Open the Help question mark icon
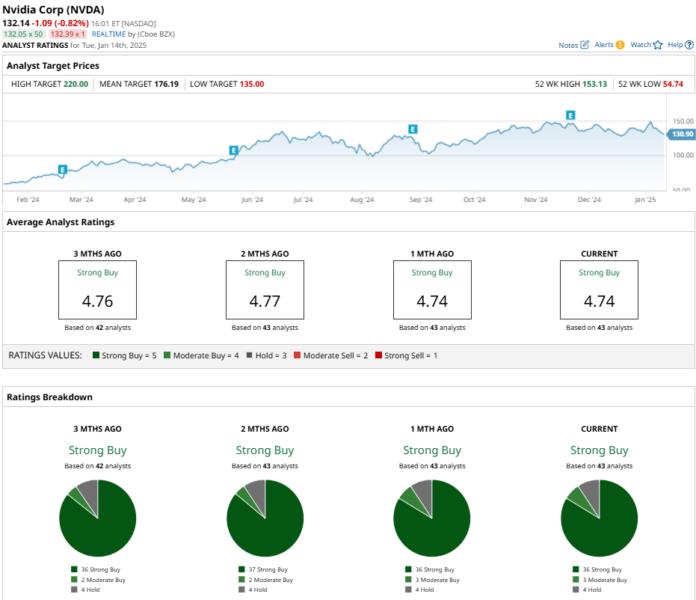Image resolution: width=696 pixels, height=600 pixels. click(689, 45)
